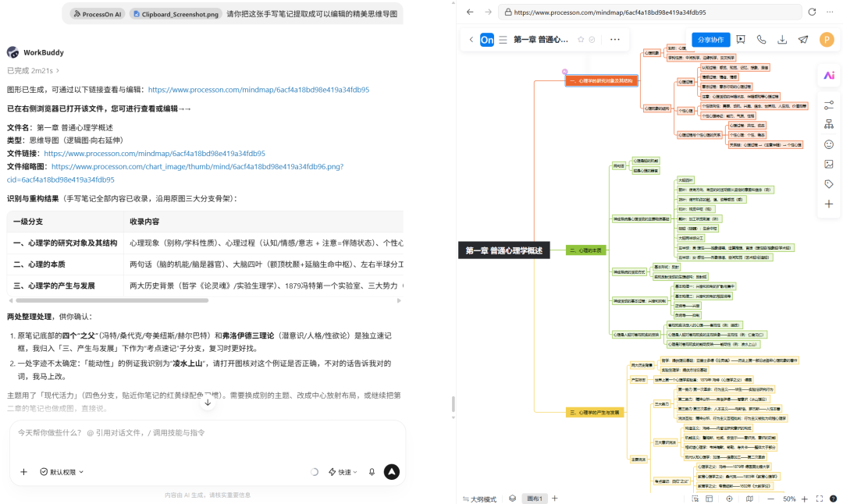
Task: Open the 快速 speed mode dropdown
Action: point(343,472)
